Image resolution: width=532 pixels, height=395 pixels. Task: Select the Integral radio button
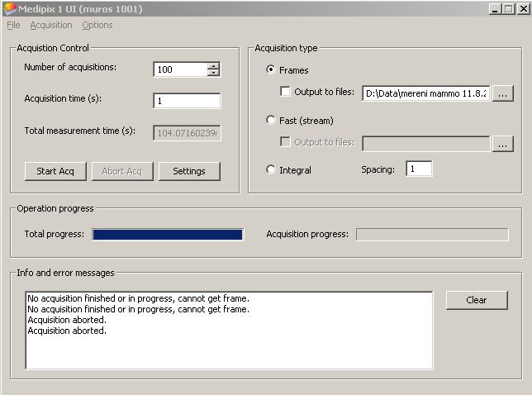271,169
